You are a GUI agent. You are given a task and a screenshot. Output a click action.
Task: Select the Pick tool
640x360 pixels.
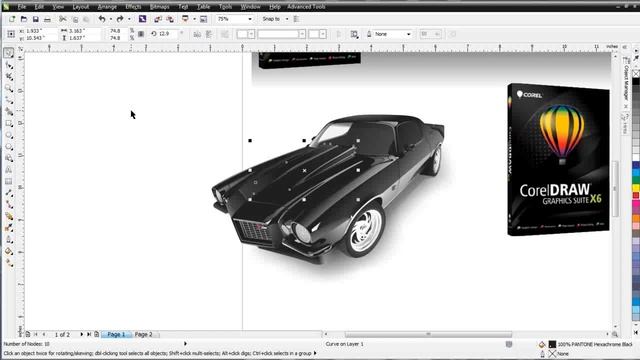9,53
